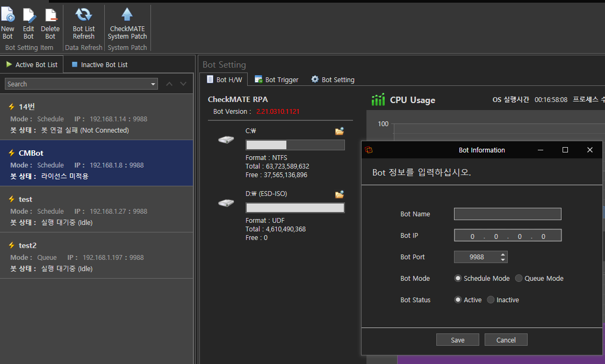The image size is (605, 364).
Task: Open the D: (ESD-ISO) drive folder icon
Action: click(x=340, y=194)
